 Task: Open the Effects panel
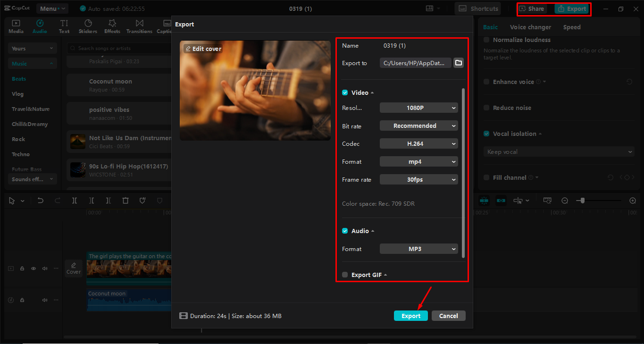click(112, 26)
